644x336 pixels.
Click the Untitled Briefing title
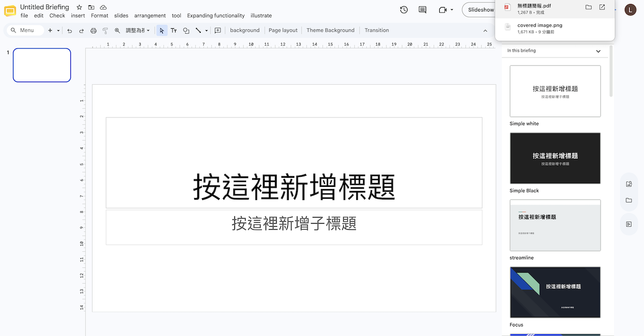point(45,7)
